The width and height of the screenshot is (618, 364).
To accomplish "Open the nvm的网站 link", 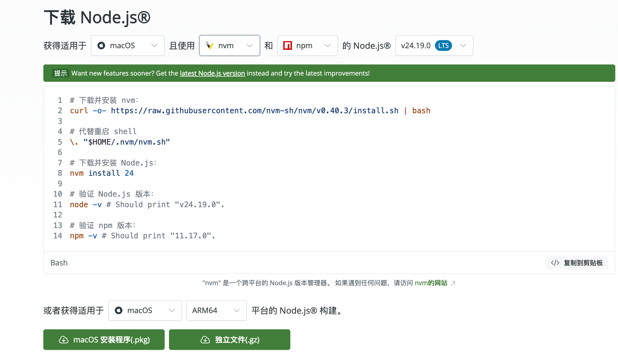I will 431,283.
